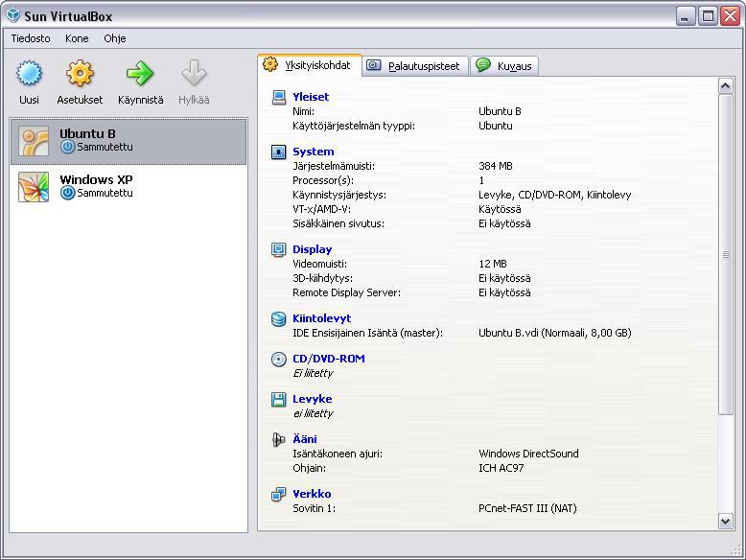Image resolution: width=746 pixels, height=560 pixels.
Task: Click the Yleiset section computer icon
Action: point(278,97)
